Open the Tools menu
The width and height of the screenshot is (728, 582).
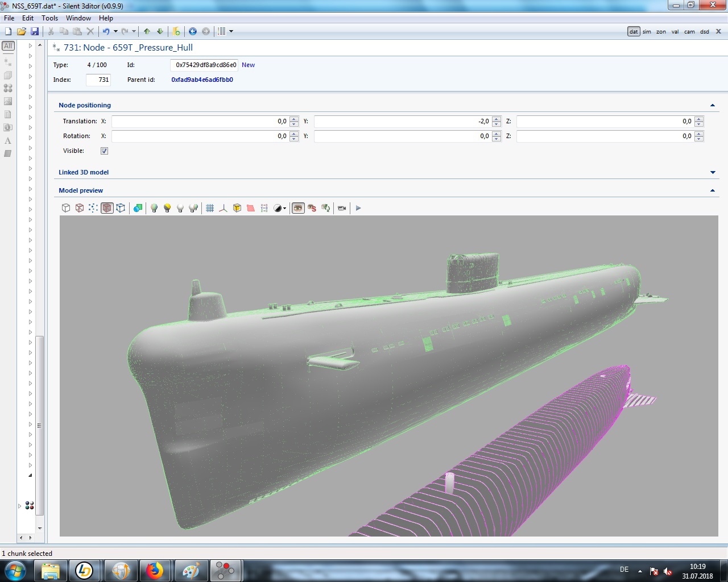(x=49, y=18)
